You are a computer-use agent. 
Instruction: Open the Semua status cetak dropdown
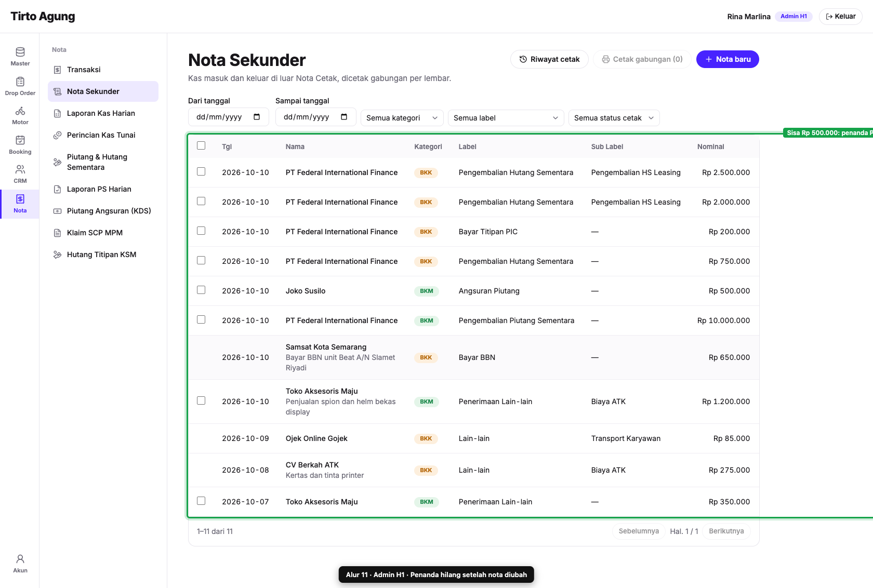pyautogui.click(x=614, y=118)
